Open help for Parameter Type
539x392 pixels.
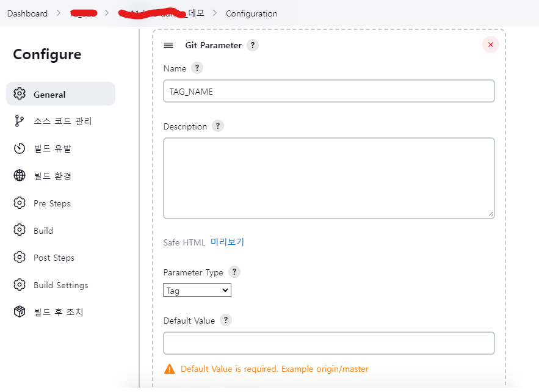pyautogui.click(x=234, y=272)
